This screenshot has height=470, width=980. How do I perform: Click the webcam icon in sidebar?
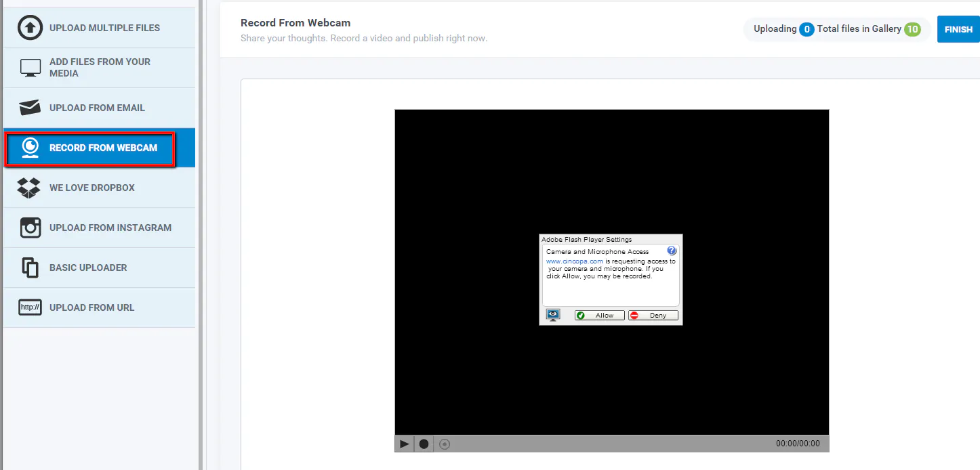(30, 148)
